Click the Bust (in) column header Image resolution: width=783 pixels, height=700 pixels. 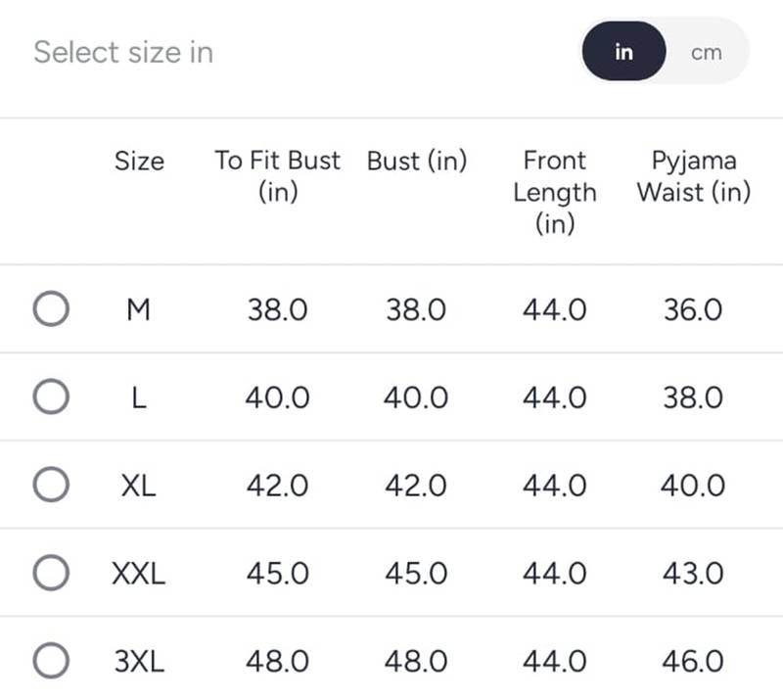pyautogui.click(x=417, y=161)
